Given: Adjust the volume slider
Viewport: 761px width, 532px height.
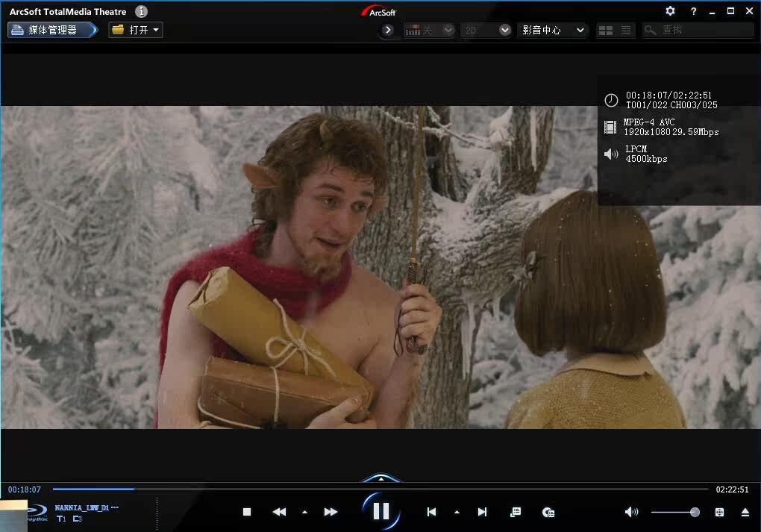Looking at the screenshot, I should coord(675,512).
